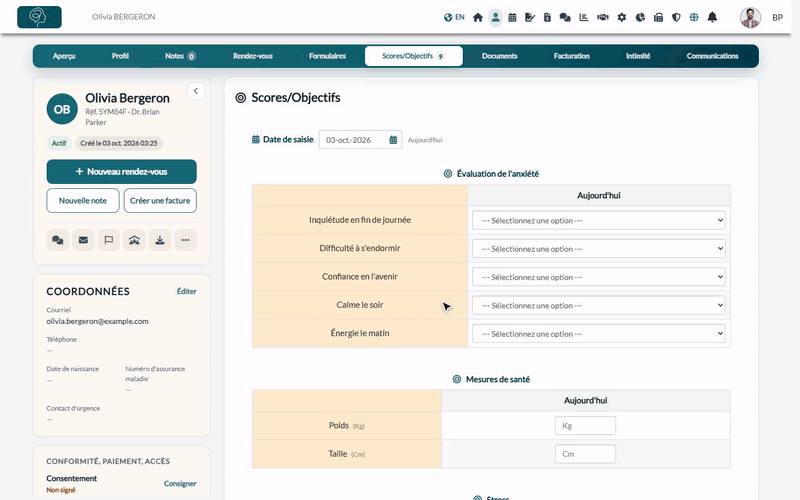
Task: Open the Communications tab
Action: click(712, 56)
